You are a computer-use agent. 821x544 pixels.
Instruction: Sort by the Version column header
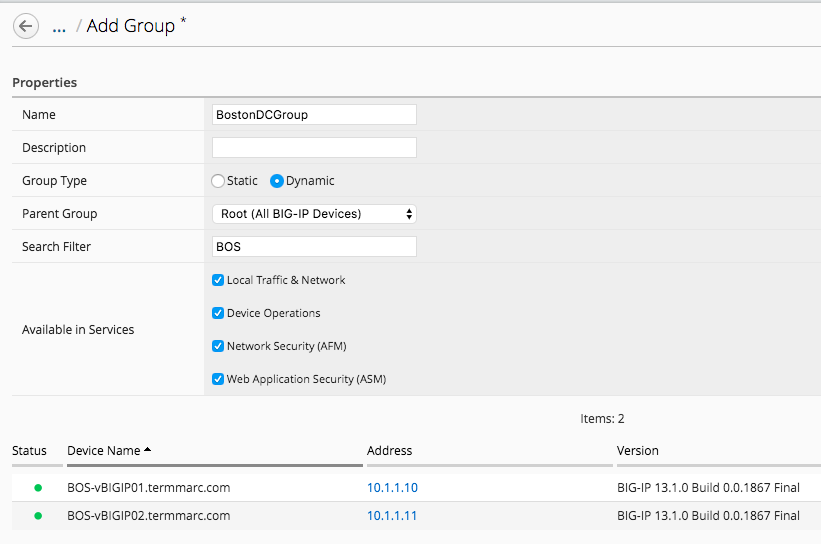[x=637, y=451]
